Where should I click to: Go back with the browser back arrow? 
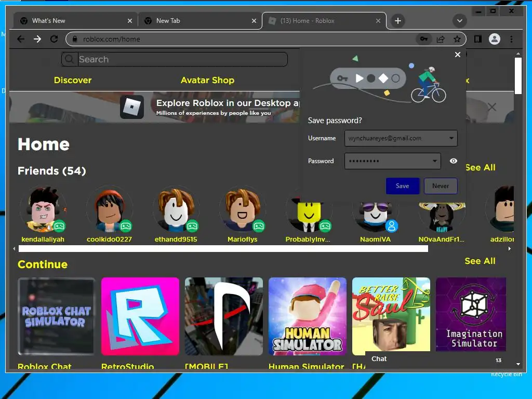(x=21, y=39)
